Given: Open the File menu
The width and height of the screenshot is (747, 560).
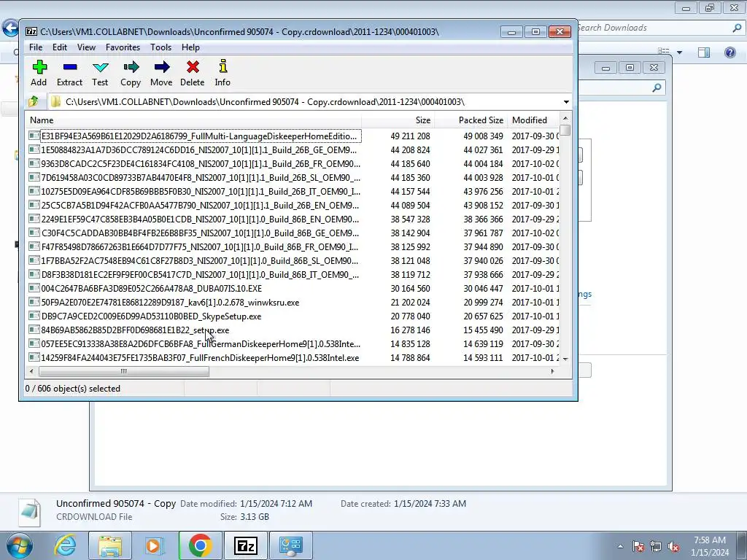Looking at the screenshot, I should coord(36,47).
